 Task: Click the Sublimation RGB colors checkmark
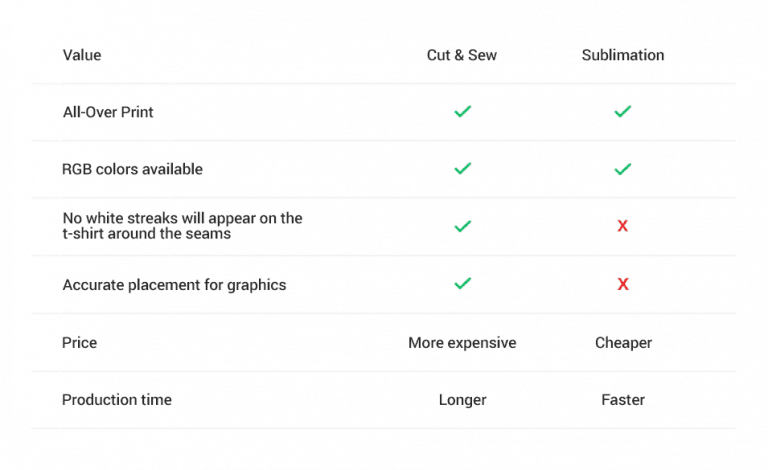coord(622,169)
